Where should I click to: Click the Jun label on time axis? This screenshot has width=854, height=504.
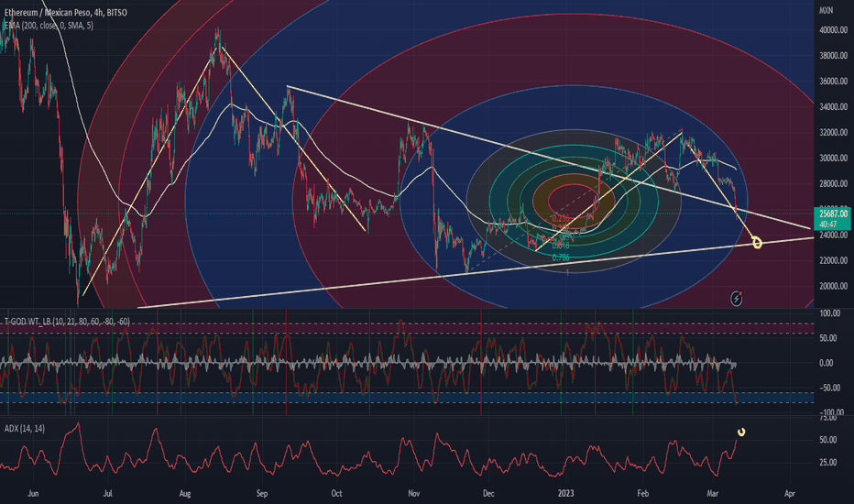[33, 494]
